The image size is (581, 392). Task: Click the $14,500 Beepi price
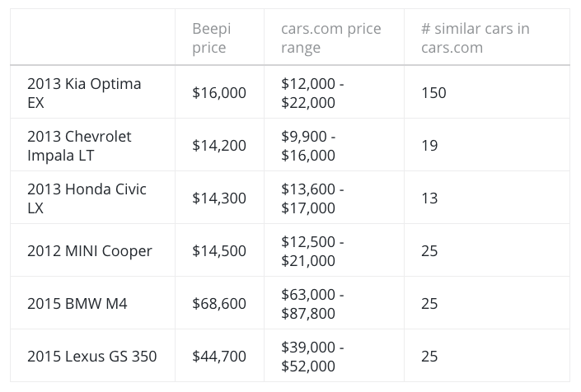click(x=219, y=251)
